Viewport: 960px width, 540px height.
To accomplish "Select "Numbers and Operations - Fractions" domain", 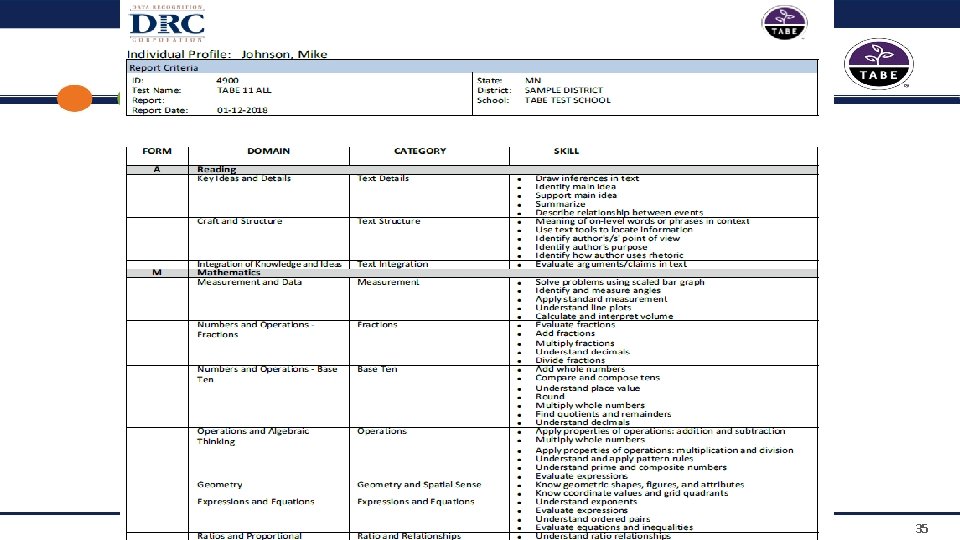I will click(255, 329).
